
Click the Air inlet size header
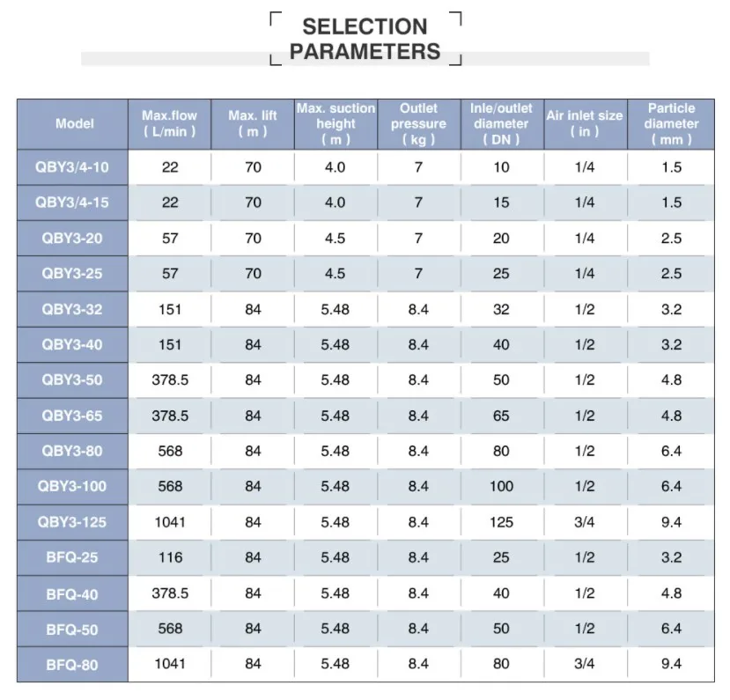pos(585,124)
